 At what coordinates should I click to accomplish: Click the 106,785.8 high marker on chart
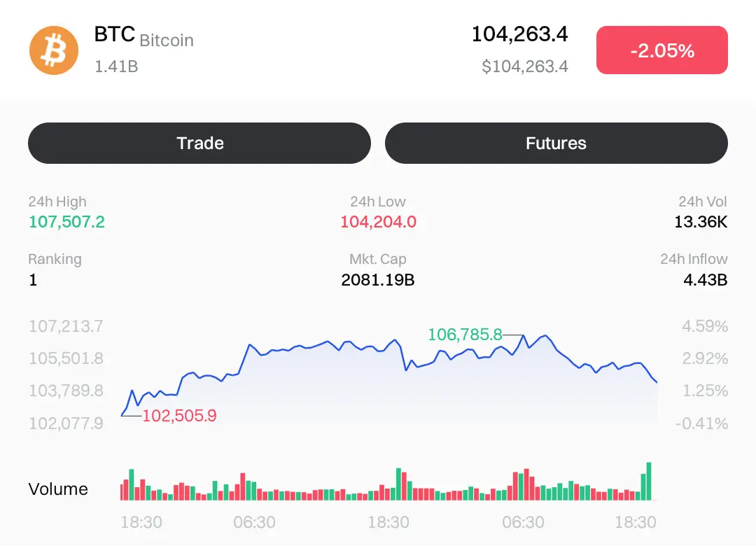click(465, 335)
